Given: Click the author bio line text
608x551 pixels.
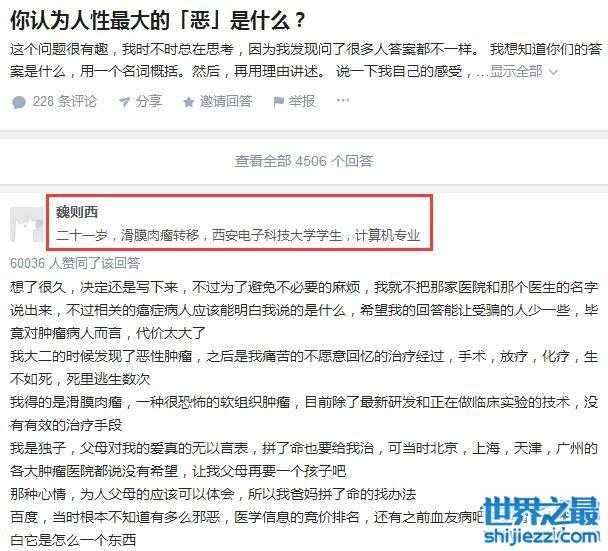Looking at the screenshot, I should coord(238,235).
